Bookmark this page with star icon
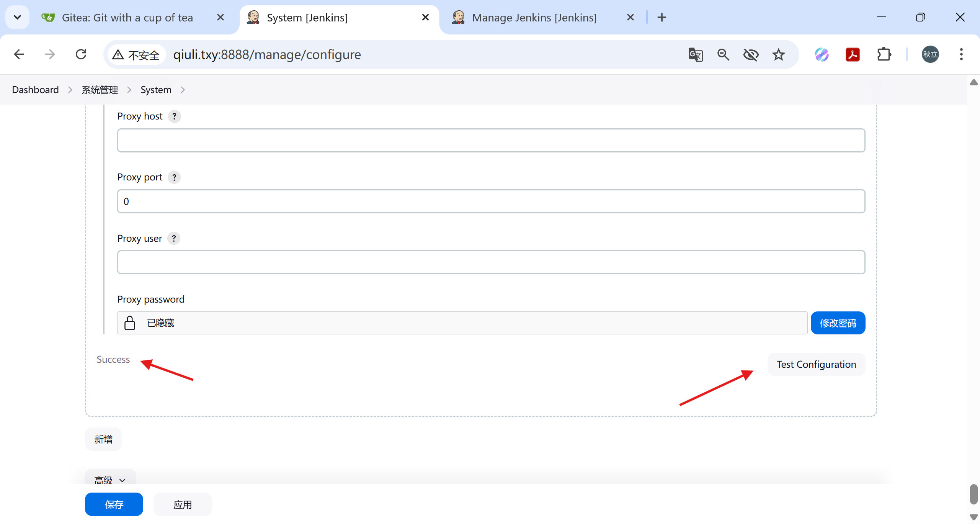Image resolution: width=980 pixels, height=524 pixels. (778, 55)
